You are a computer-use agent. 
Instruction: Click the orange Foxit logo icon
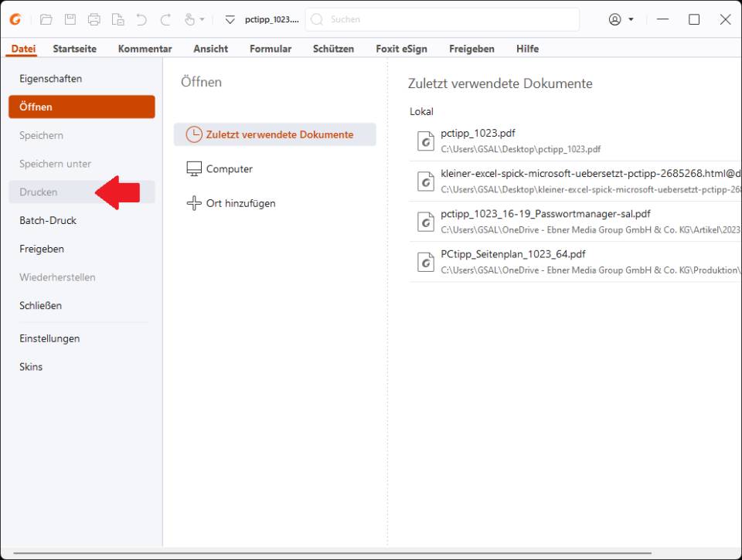pos(14,19)
